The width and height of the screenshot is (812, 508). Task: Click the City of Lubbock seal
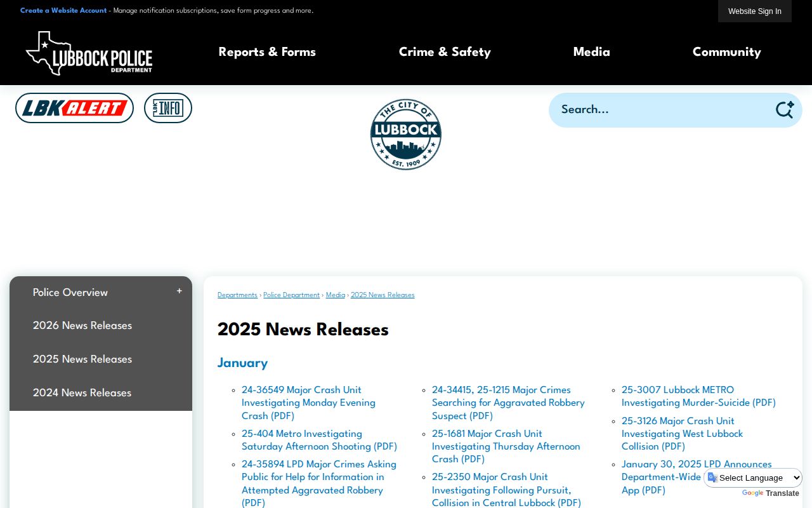tap(406, 135)
